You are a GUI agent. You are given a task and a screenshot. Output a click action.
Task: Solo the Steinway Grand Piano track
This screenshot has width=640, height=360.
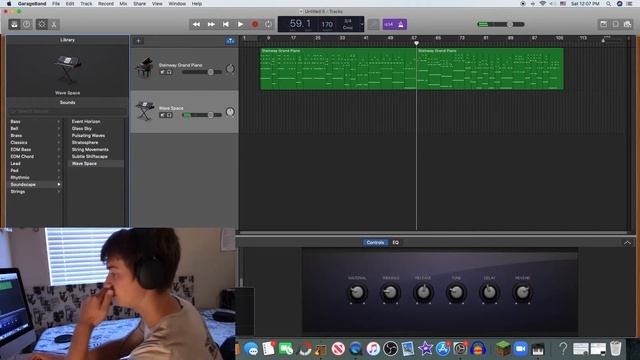169,72
